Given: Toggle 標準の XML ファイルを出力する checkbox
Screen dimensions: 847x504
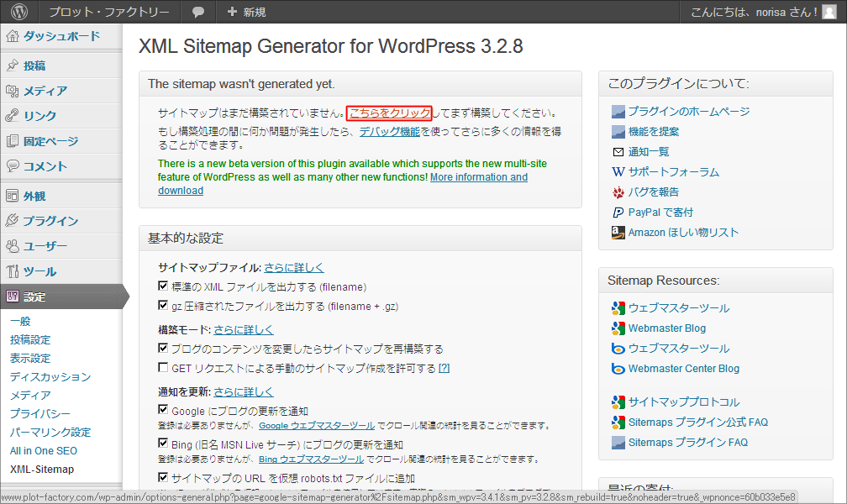Looking at the screenshot, I should click(163, 286).
